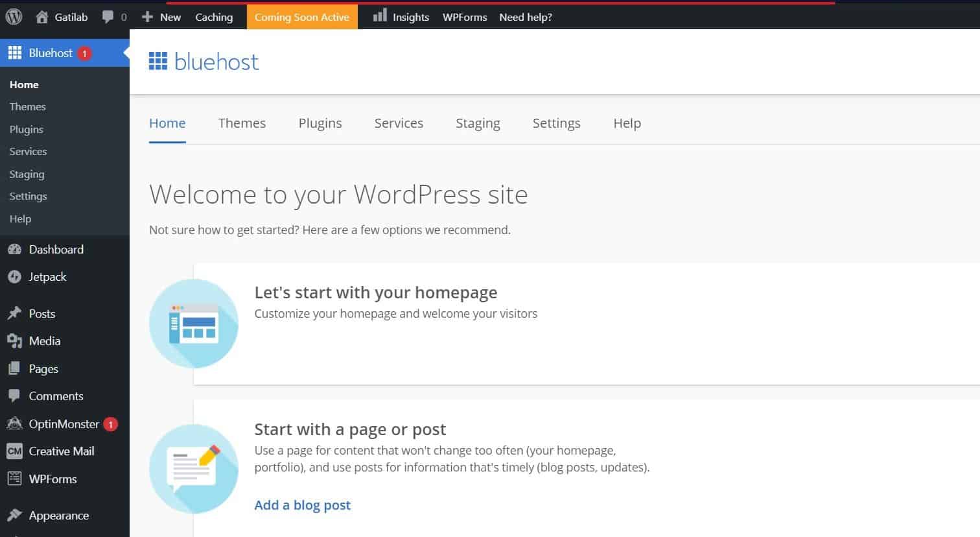Open Creative Mail via its CM icon
This screenshot has width=980, height=537.
click(x=14, y=451)
